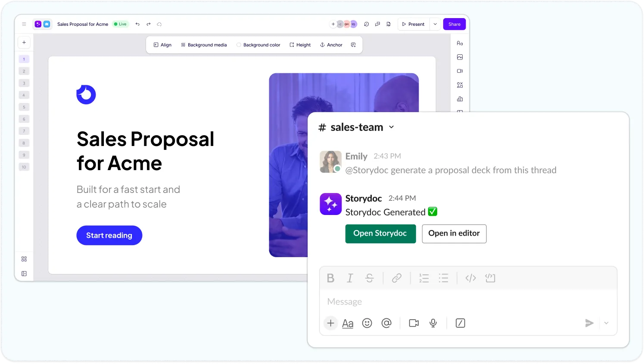Click the green Open Storydoc button
Screen dimensions: 644x364
click(x=380, y=233)
